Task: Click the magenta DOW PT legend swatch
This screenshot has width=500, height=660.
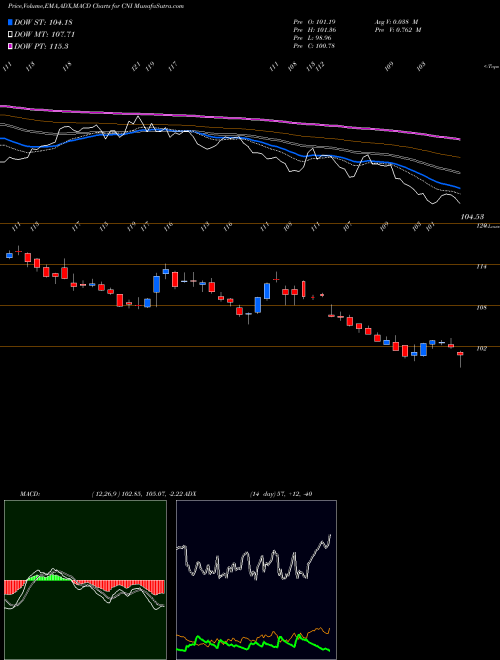Action: (x=10, y=47)
